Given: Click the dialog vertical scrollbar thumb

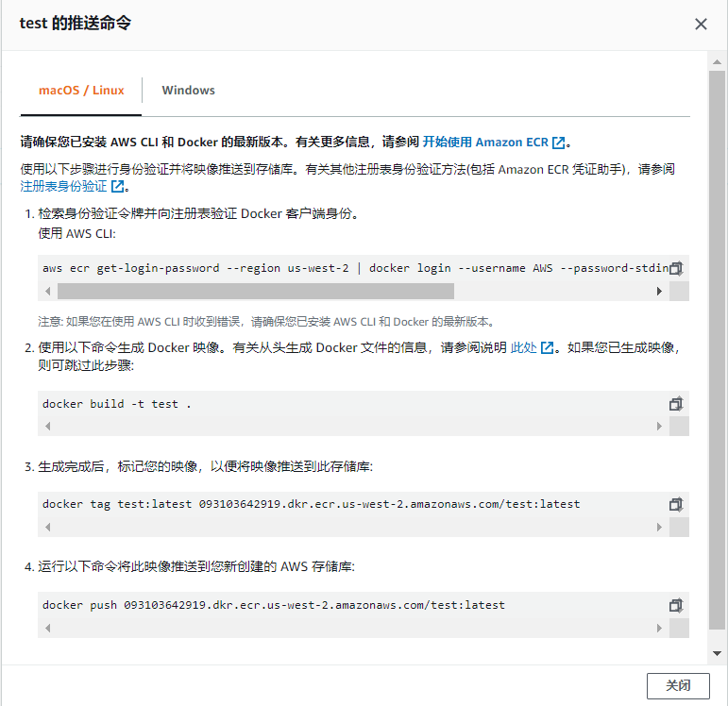Looking at the screenshot, I should (717, 350).
